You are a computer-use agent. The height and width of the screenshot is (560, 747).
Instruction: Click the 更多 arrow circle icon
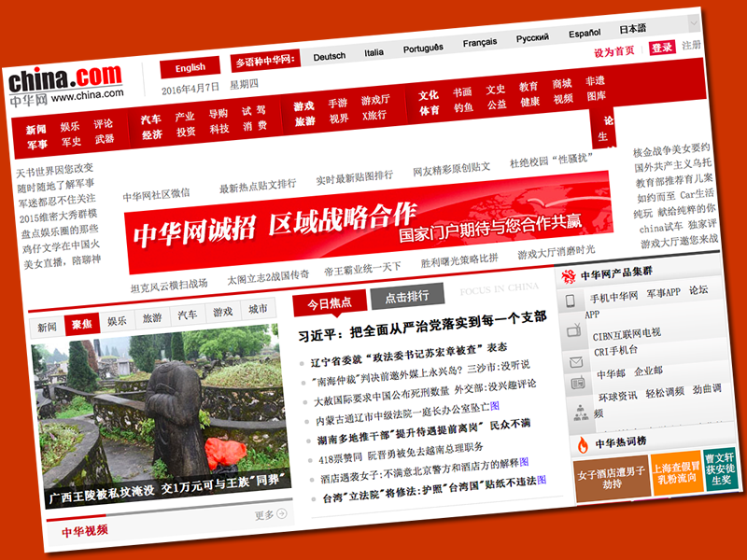click(282, 513)
